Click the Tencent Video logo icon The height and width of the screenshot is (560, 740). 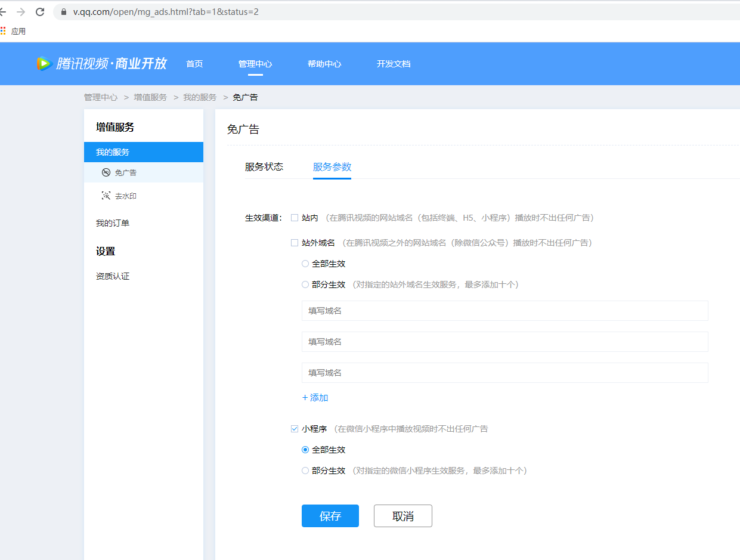tap(44, 64)
